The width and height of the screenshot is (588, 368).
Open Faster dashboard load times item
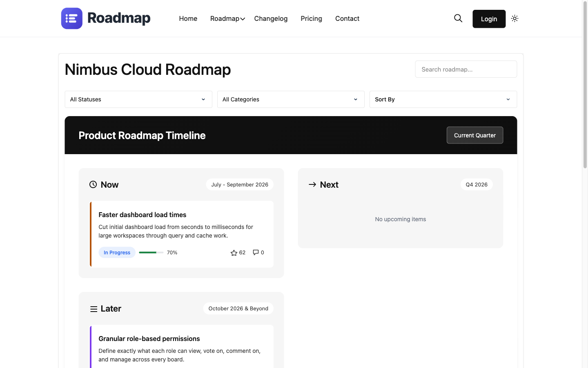pyautogui.click(x=142, y=215)
